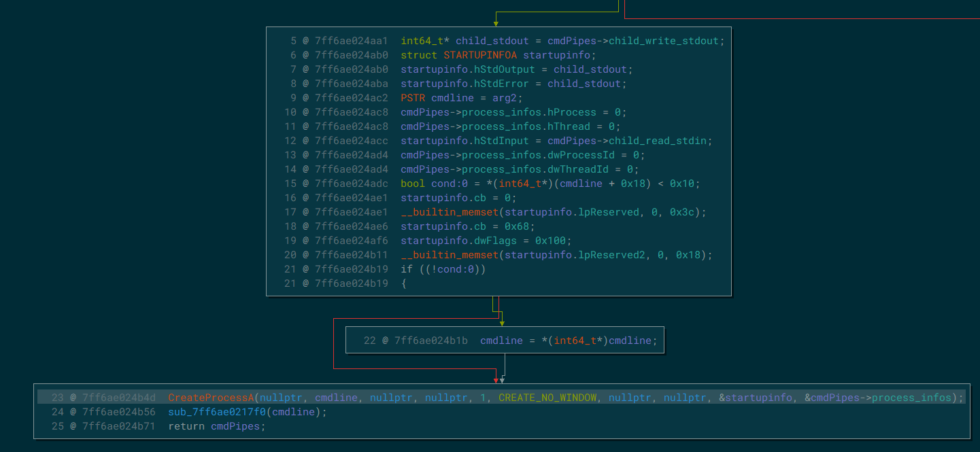980x452 pixels.
Task: Select the __builtin_memset call on line 17
Action: coord(450,212)
